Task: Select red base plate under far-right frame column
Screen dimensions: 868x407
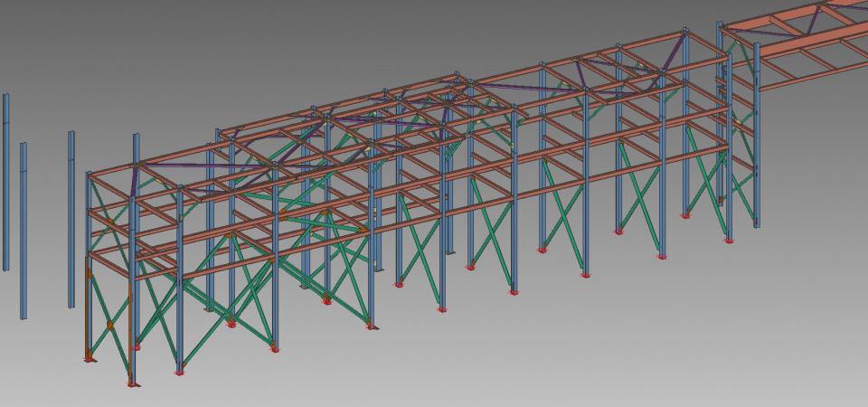Action: [729, 241]
